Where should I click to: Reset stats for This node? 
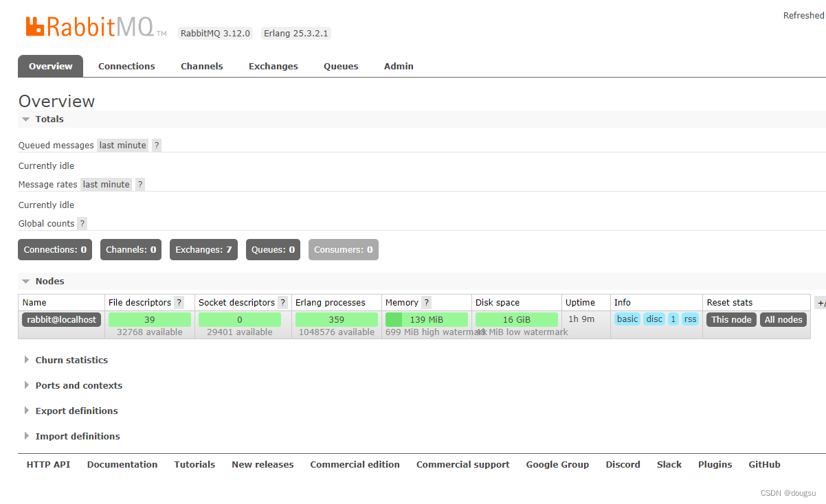(732, 320)
